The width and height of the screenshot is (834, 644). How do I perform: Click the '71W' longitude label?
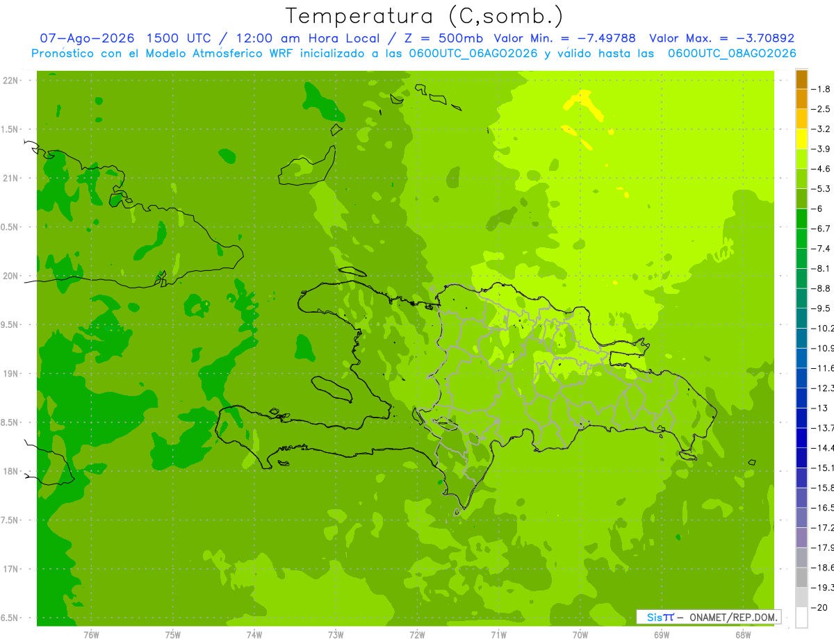click(498, 635)
